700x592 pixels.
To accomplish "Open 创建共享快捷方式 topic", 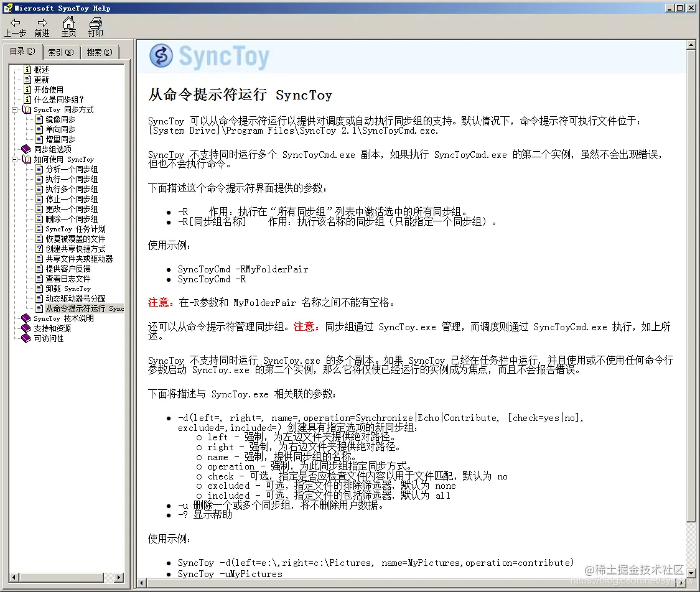I will pos(75,249).
